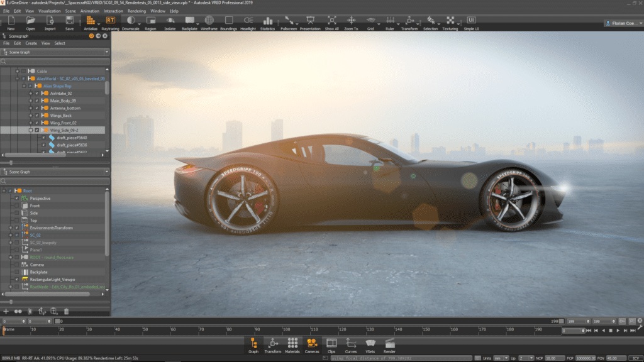Click frame 100 on the timeline ruler
Image resolution: width=644 pixels, height=362 pixels.
point(286,329)
